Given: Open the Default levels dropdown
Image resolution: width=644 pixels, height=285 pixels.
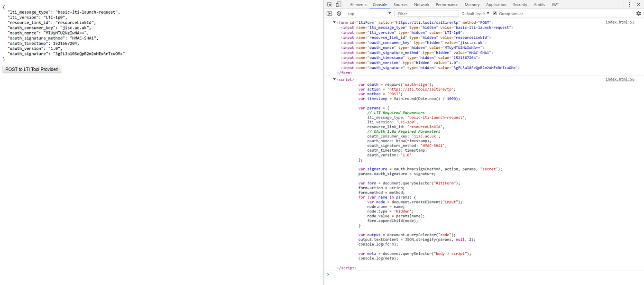Looking at the screenshot, I should 475,13.
